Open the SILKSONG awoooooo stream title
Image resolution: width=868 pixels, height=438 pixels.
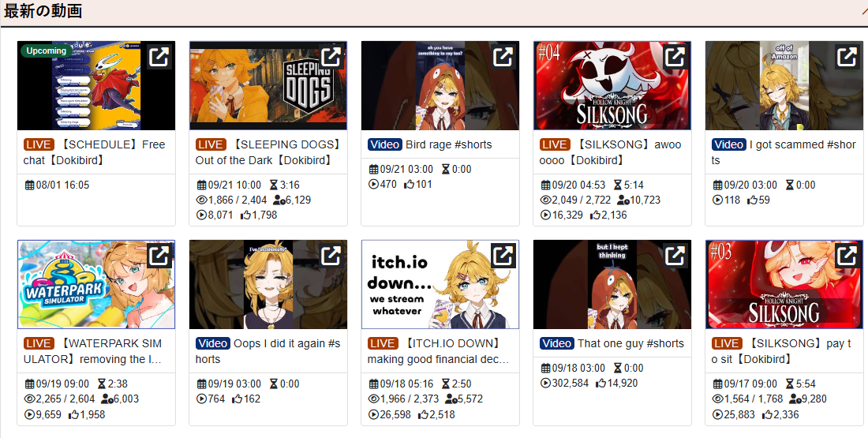(x=611, y=152)
